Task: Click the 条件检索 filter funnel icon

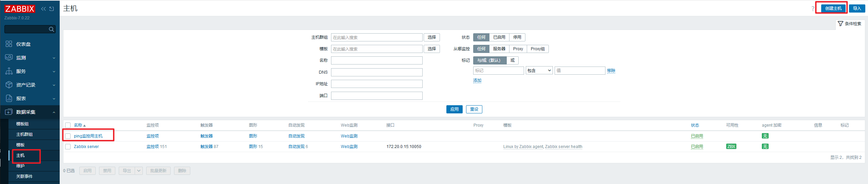Action: coord(840,23)
